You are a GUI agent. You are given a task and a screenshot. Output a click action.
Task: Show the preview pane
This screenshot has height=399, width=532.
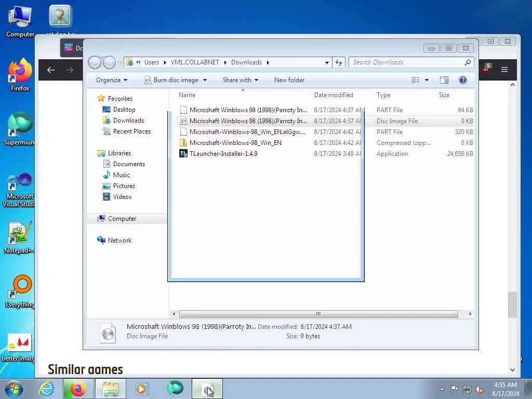click(444, 80)
